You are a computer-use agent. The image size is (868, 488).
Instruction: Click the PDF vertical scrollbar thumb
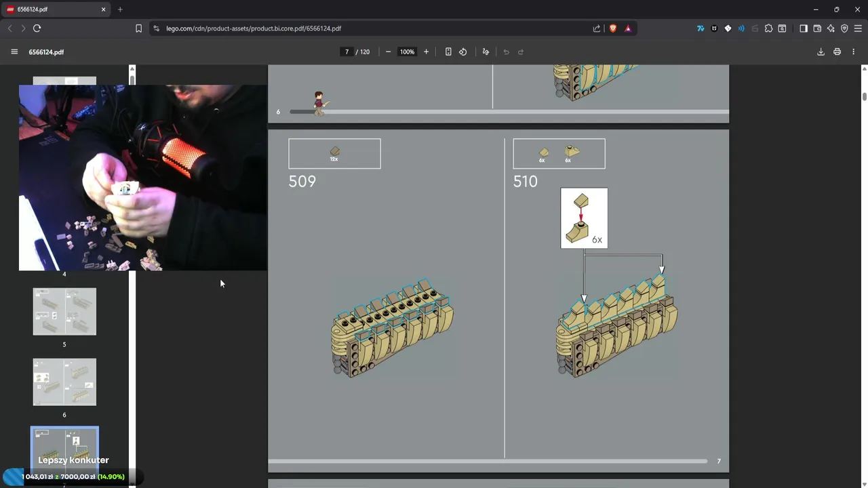click(865, 96)
